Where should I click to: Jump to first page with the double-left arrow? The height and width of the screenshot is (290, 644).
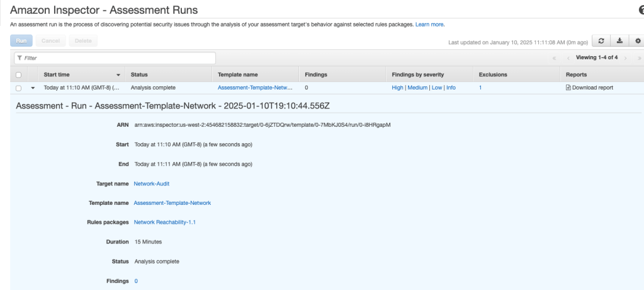click(555, 57)
